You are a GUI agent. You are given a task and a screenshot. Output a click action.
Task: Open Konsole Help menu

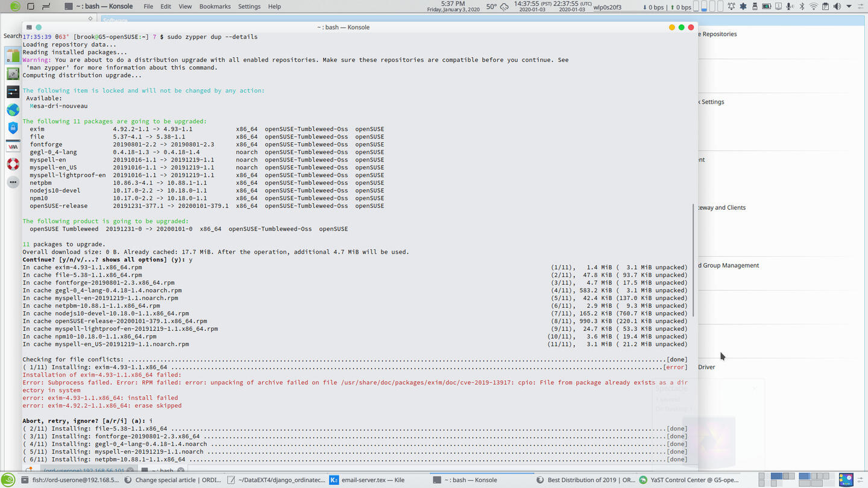click(x=274, y=7)
